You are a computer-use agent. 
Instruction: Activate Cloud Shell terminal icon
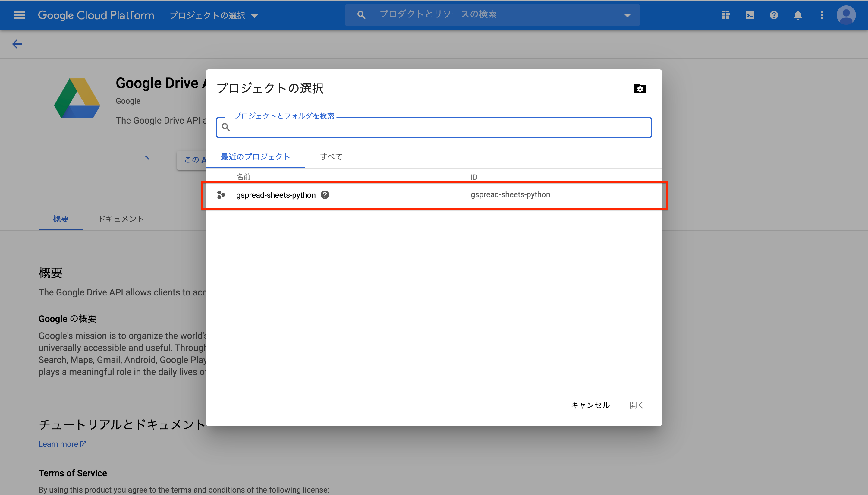750,14
